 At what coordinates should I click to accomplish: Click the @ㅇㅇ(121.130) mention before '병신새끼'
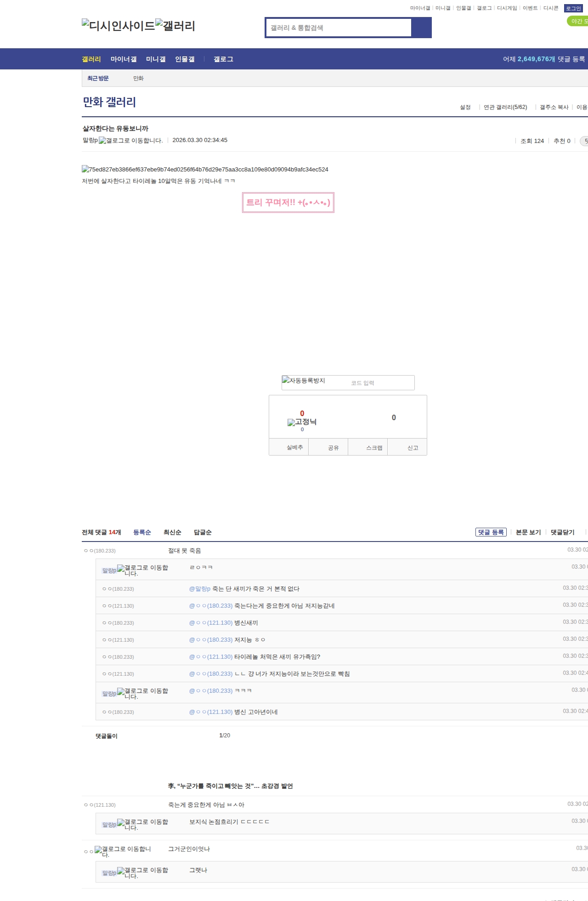pos(211,623)
